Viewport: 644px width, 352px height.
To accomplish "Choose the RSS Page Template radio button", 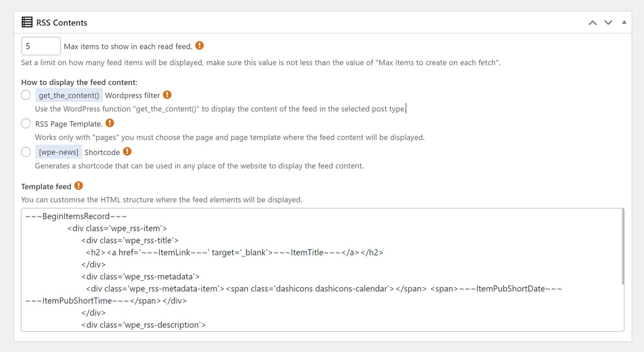I will [26, 123].
